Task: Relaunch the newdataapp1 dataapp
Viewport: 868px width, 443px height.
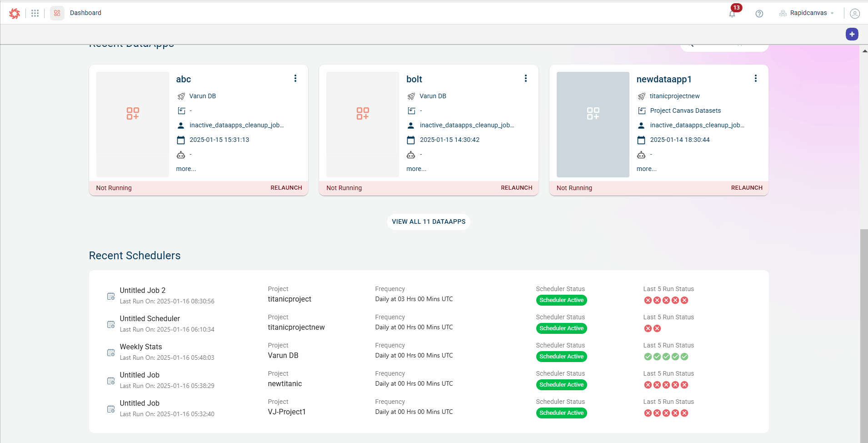Action: (x=746, y=188)
